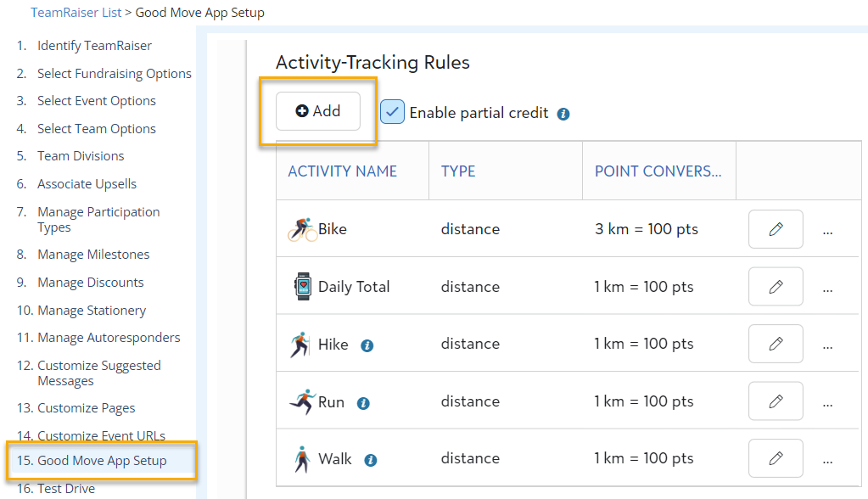Expand more actions for the Walk row
The height and width of the screenshot is (499, 868).
click(x=827, y=460)
